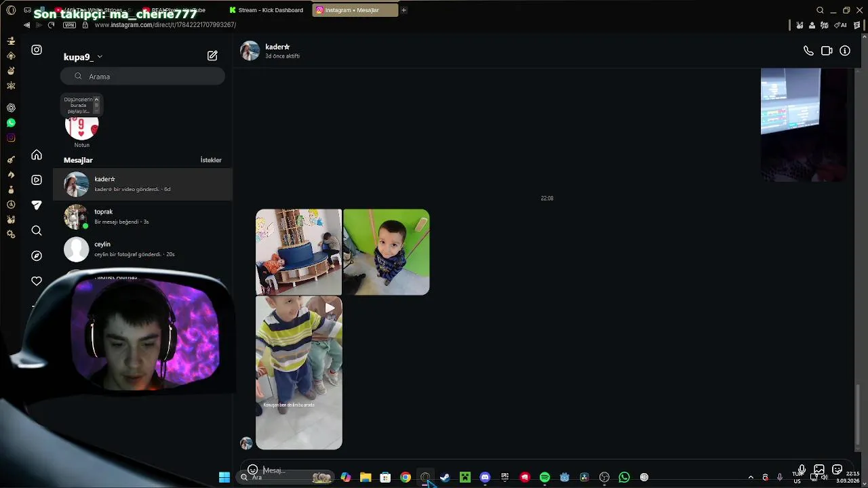Open the Direct messages paper-plane icon
Screen dimensions: 868x488
click(37, 205)
